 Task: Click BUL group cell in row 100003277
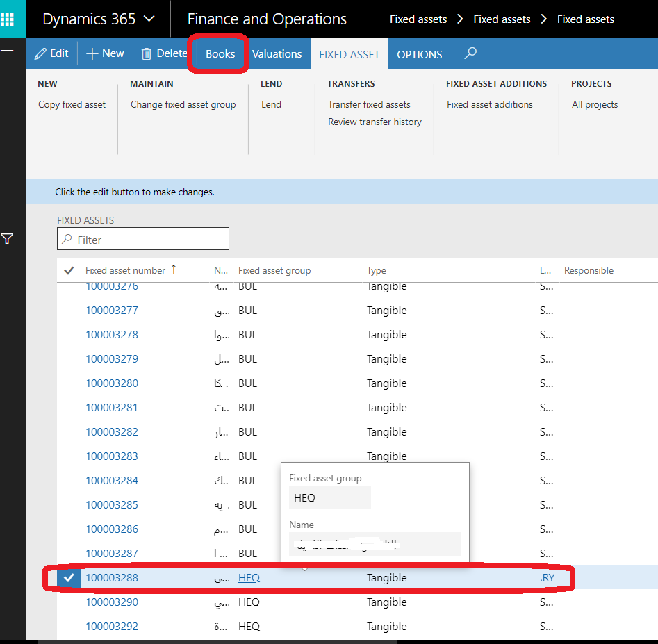point(247,311)
